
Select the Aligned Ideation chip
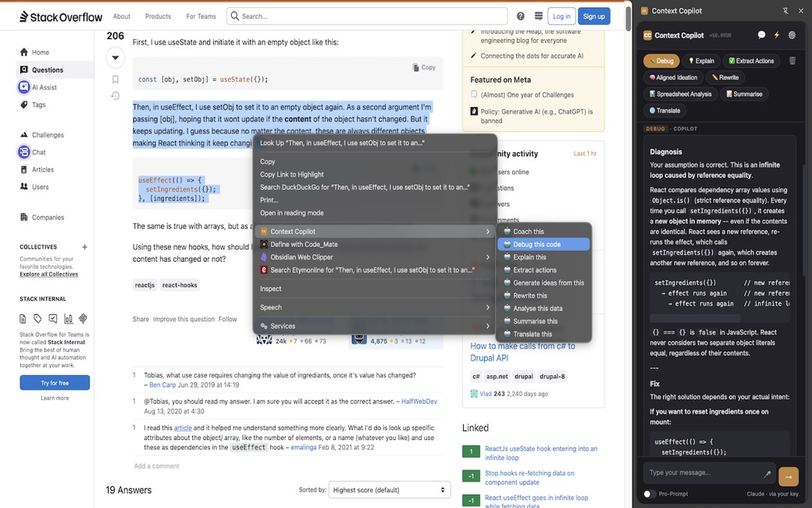tap(673, 77)
